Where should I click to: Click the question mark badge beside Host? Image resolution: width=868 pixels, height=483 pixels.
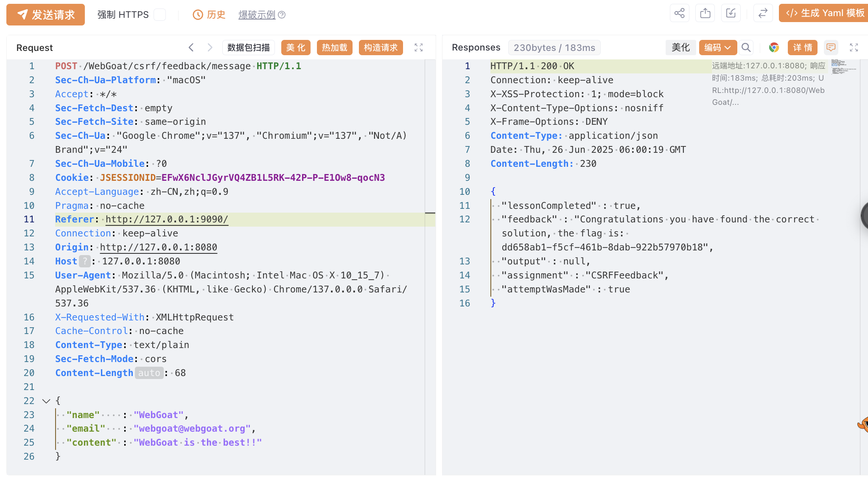click(85, 261)
